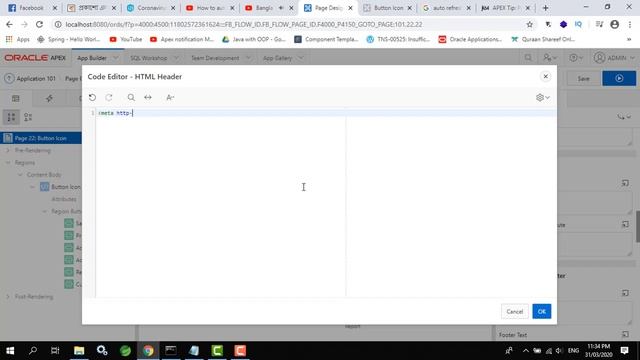The width and height of the screenshot is (640, 360).
Task: Select Attributes tree item
Action: click(x=64, y=199)
